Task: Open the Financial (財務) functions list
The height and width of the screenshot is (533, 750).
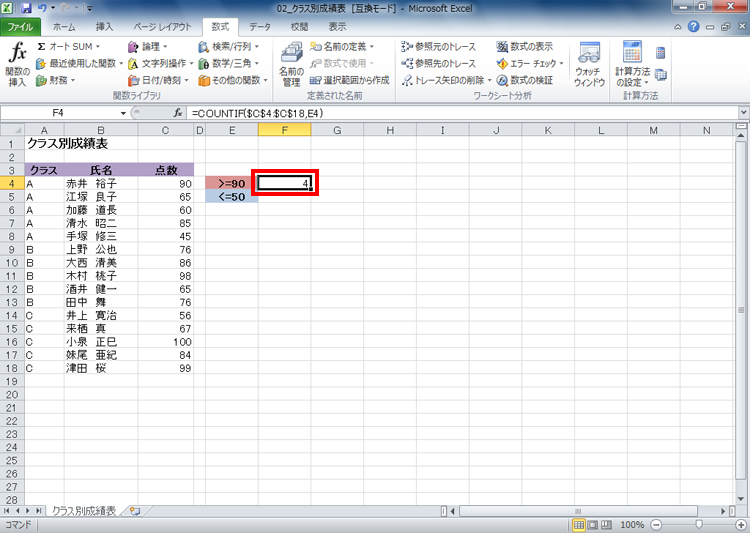Action: [x=55, y=80]
